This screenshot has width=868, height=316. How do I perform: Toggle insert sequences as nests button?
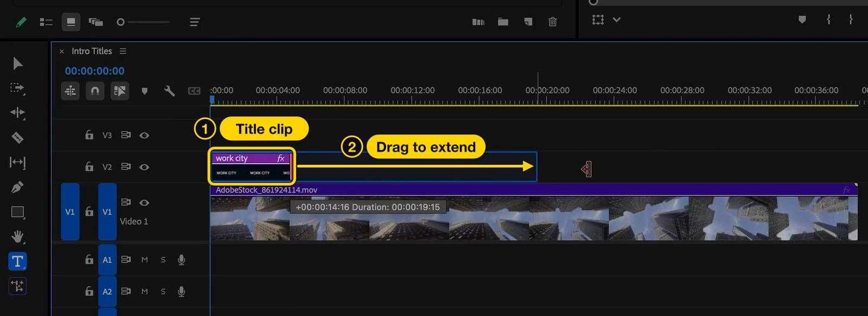click(71, 91)
